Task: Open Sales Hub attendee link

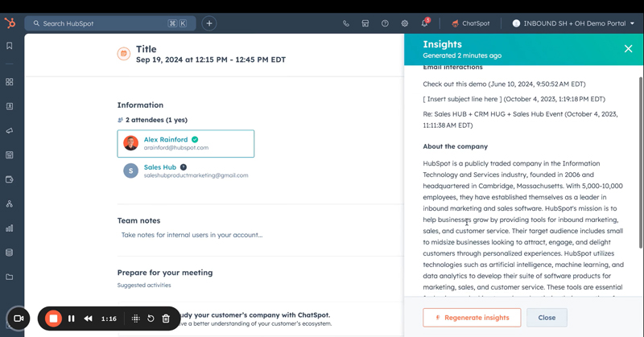Action: coord(159,167)
